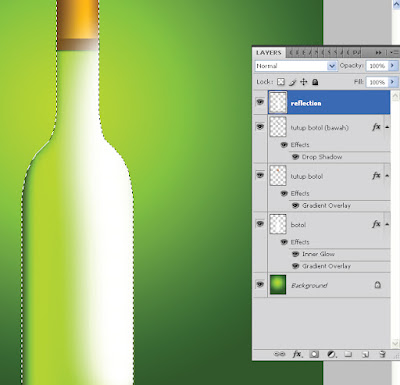The height and width of the screenshot is (385, 400).
Task: Delete layer with trash icon
Action: pos(383,354)
